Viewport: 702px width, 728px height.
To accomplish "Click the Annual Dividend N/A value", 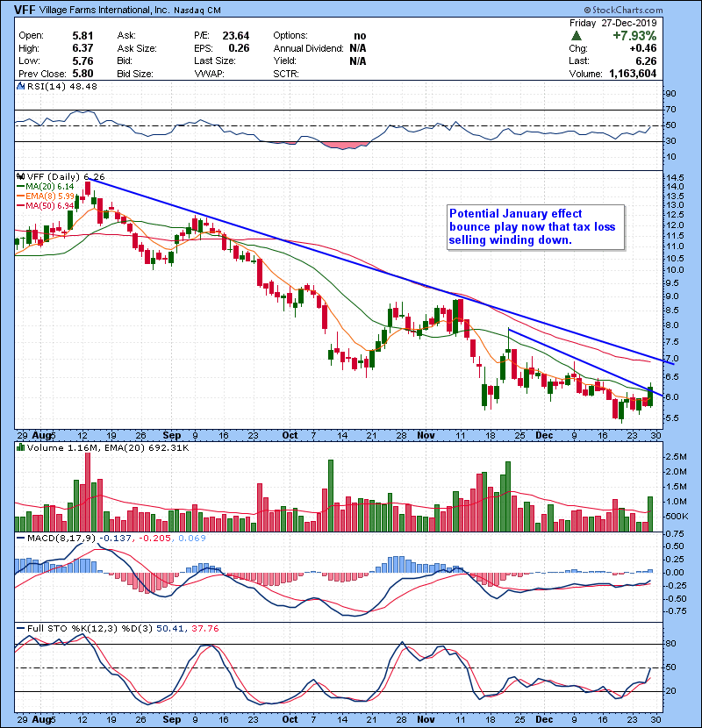I will click(358, 48).
